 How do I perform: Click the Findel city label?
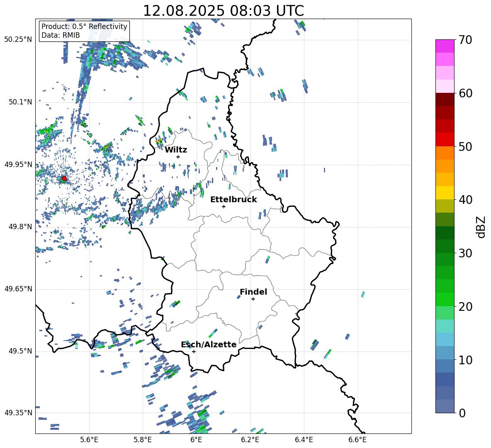253,292
